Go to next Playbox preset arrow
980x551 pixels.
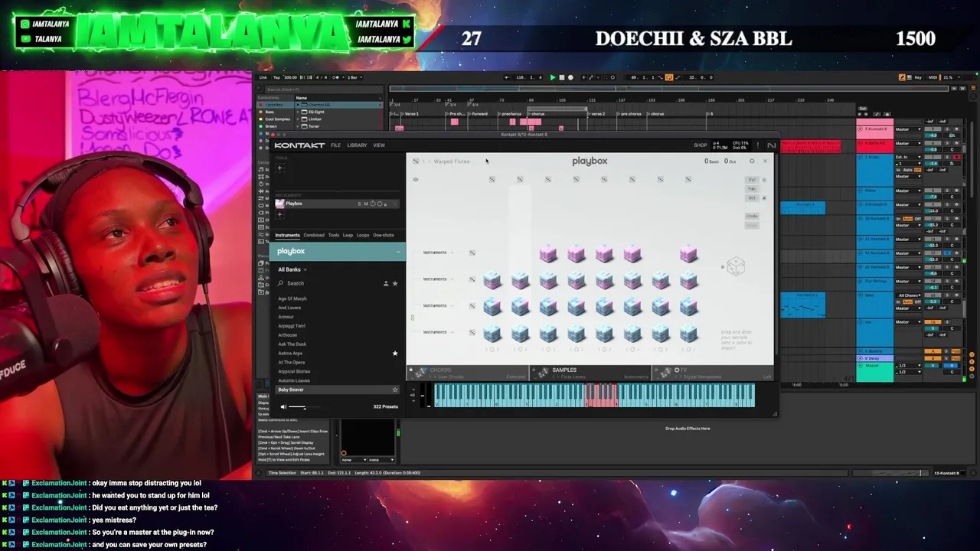click(430, 161)
